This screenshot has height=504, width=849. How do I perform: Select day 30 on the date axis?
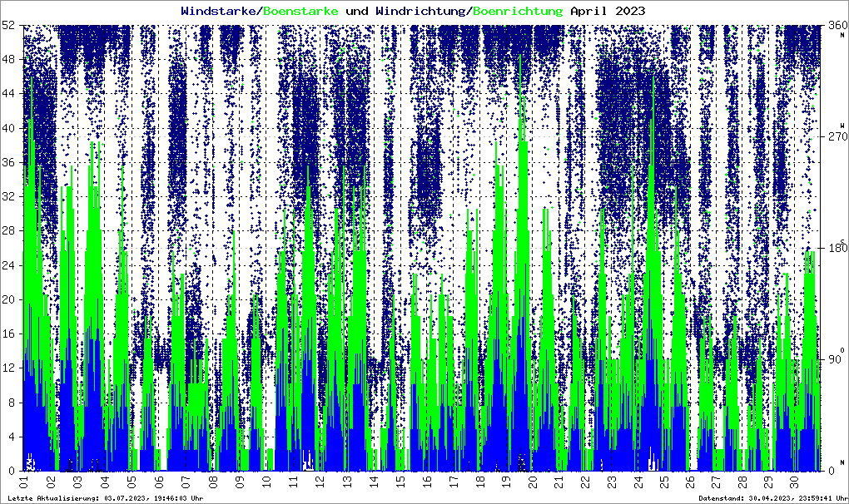(x=799, y=482)
